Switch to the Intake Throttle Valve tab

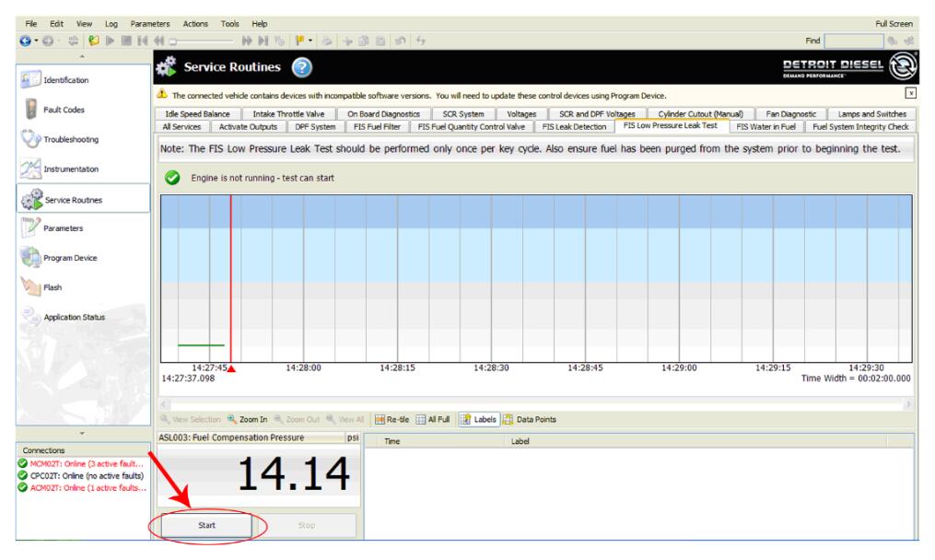tap(288, 114)
